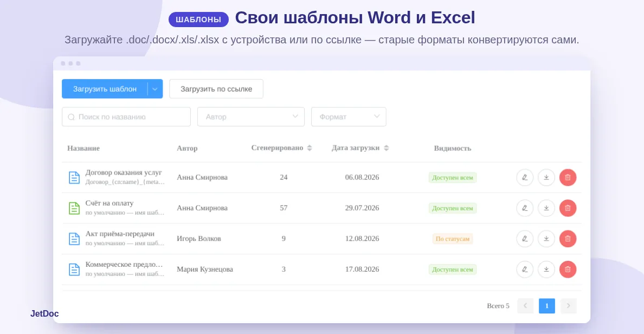Screen dimensions: 644x334
Task: Click the Автор column header
Action: (187, 149)
